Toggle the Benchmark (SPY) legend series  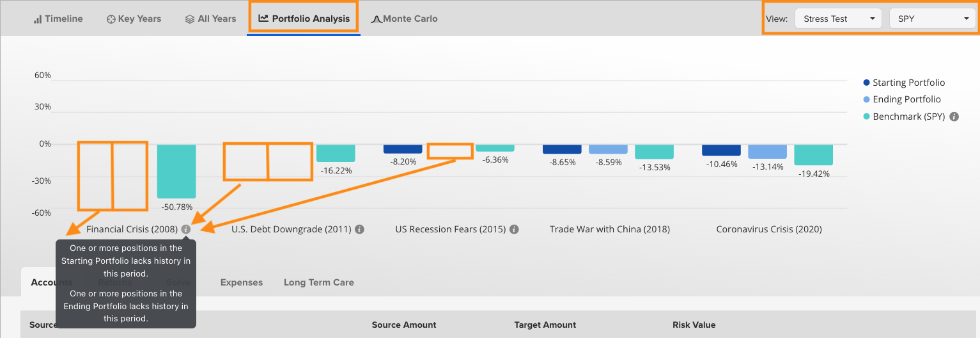pos(905,117)
